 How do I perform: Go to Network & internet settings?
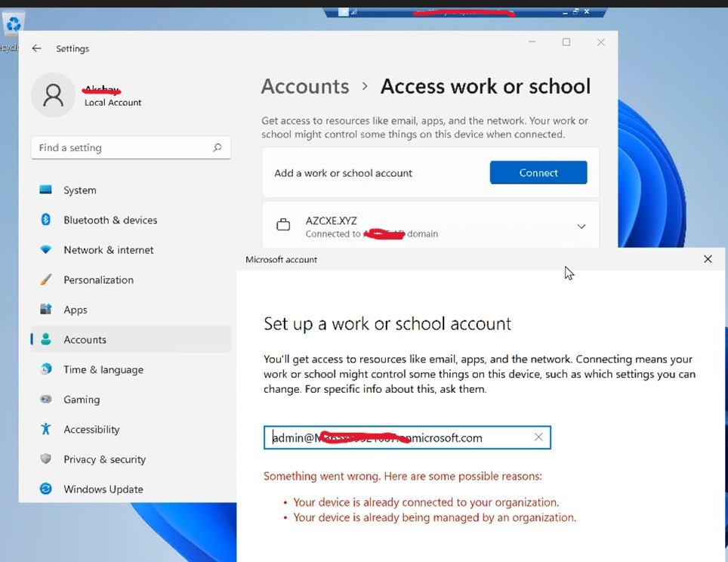(131, 250)
